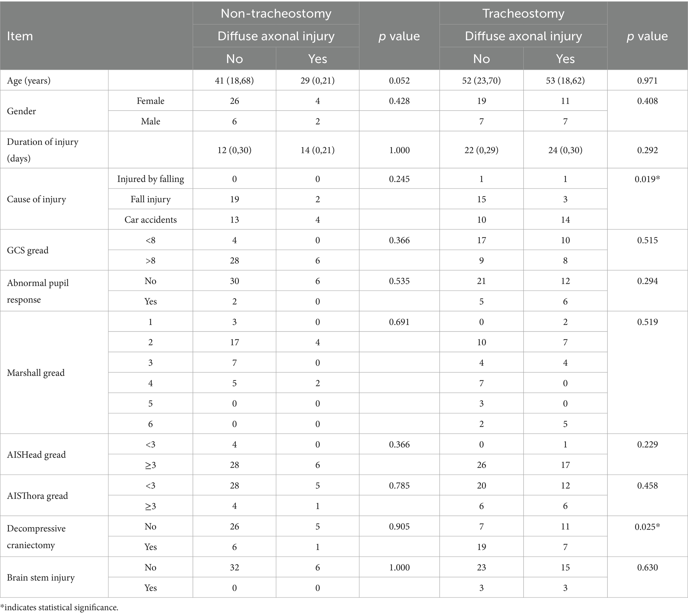Click the Female subcategory cell

tap(151, 101)
